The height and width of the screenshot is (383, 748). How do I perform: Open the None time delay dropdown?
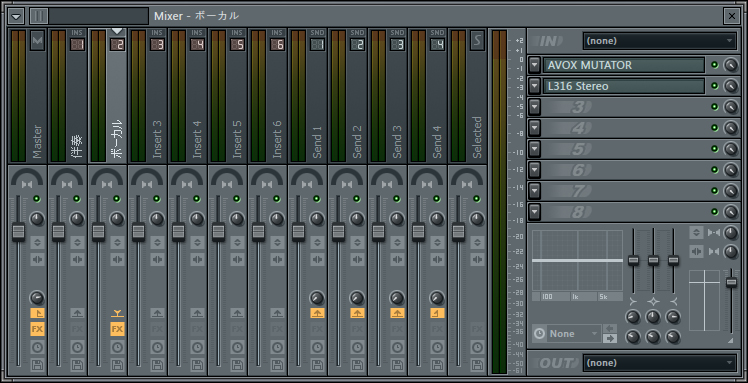click(x=574, y=333)
